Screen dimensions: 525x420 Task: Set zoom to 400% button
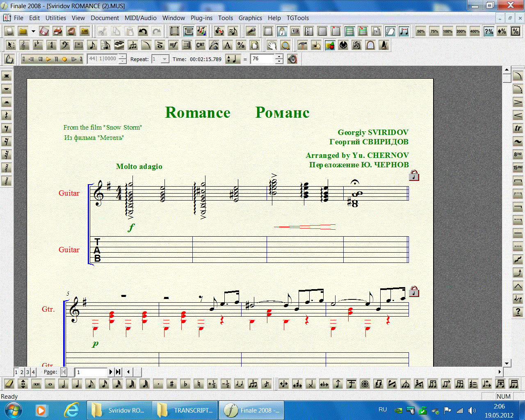(x=475, y=31)
